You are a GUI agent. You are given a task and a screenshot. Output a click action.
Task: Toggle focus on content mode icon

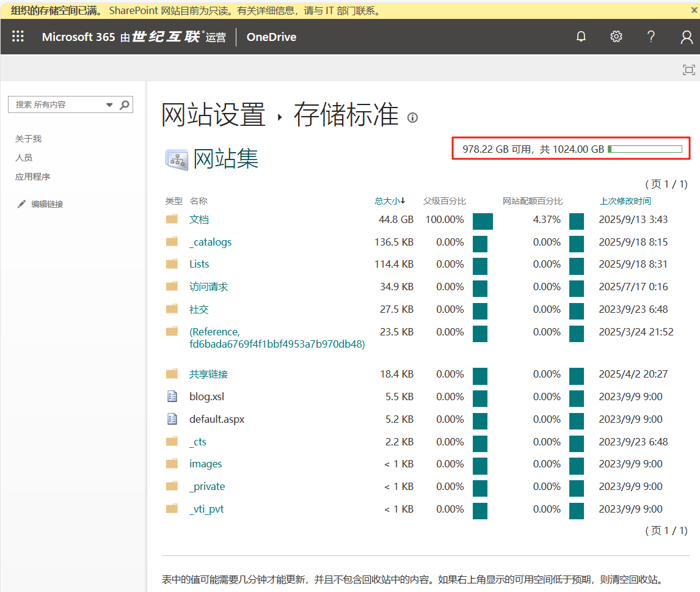(x=688, y=70)
